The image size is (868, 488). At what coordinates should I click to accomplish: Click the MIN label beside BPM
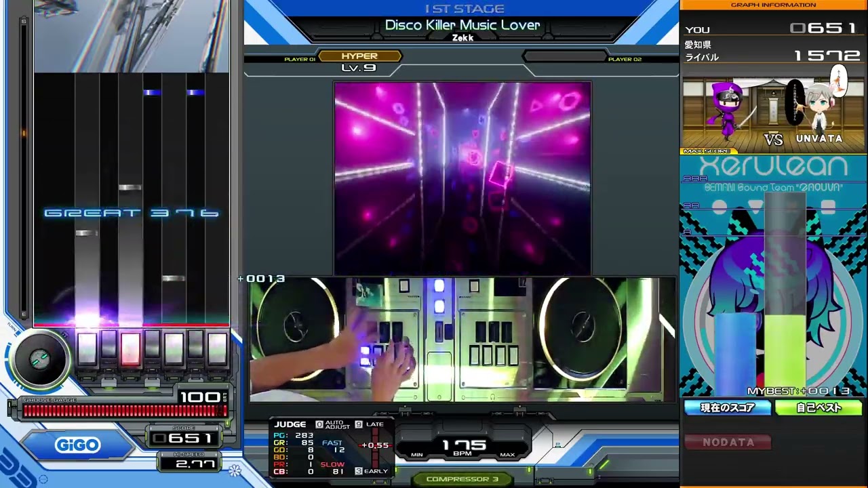[417, 455]
